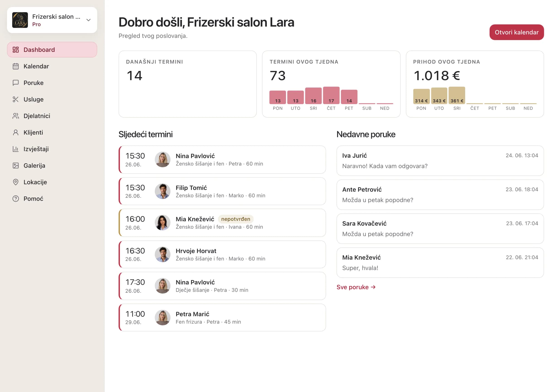Image resolution: width=558 pixels, height=392 pixels.
Task: Open Iva Jurić's message card
Action: 440,161
